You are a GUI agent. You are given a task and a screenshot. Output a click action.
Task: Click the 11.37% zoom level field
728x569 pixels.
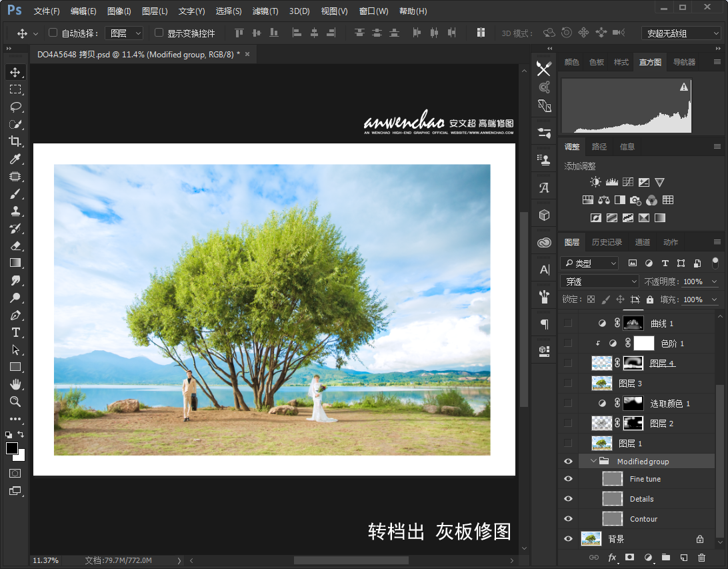(45, 560)
